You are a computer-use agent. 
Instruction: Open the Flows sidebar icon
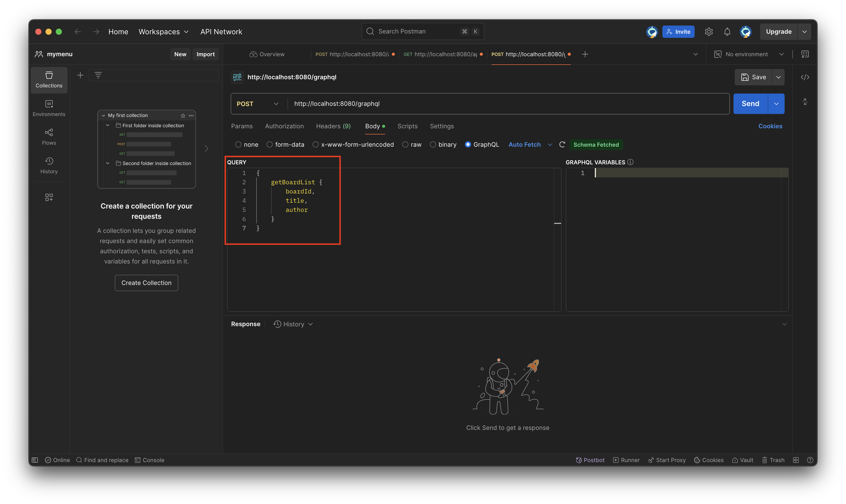click(x=49, y=137)
